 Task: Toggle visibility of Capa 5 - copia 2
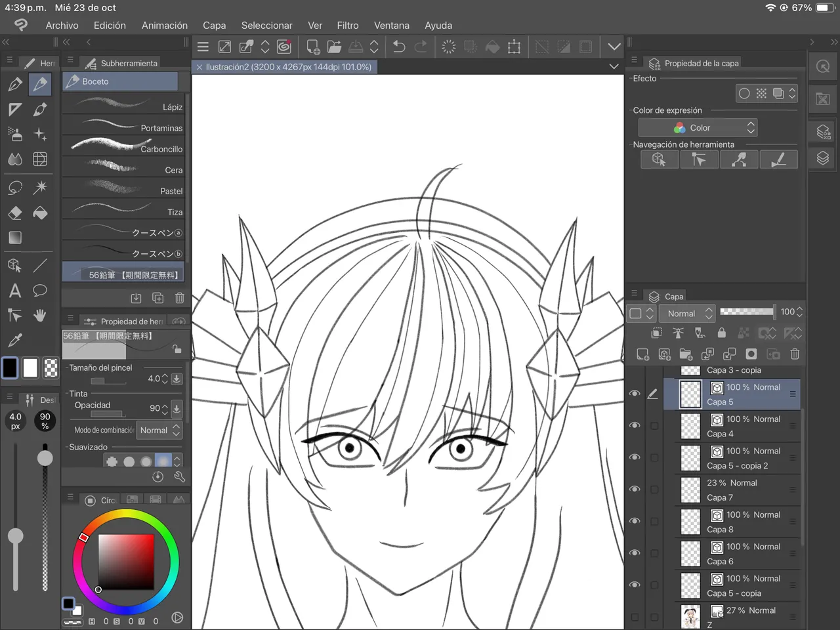point(635,457)
